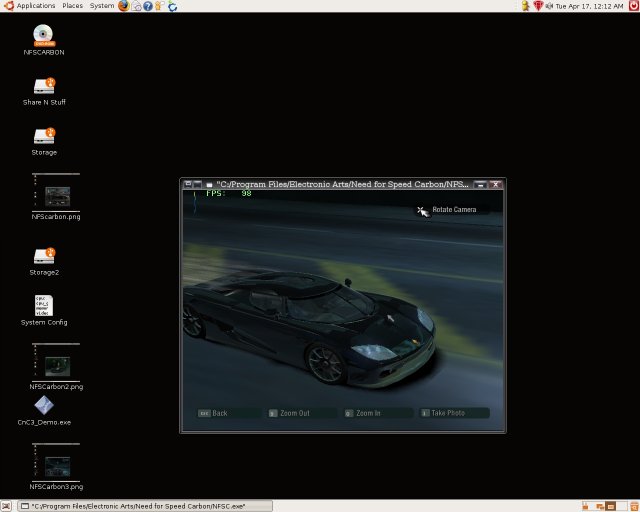Click the NFSC.exe taskbar entry
Viewport: 640px width, 512px height.
pyautogui.click(x=145, y=506)
